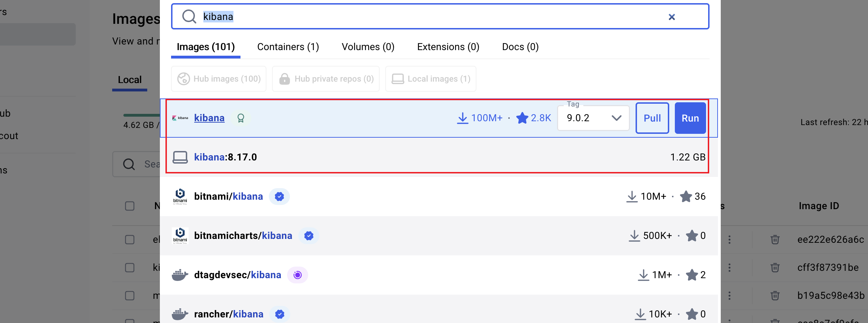The height and width of the screenshot is (323, 868).
Task: Switch to the Extensions (0) tab
Action: (448, 47)
